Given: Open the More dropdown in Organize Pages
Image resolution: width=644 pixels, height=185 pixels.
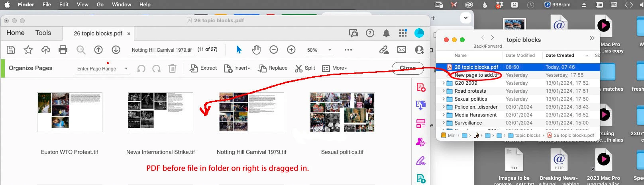Looking at the screenshot, I should point(334,68).
